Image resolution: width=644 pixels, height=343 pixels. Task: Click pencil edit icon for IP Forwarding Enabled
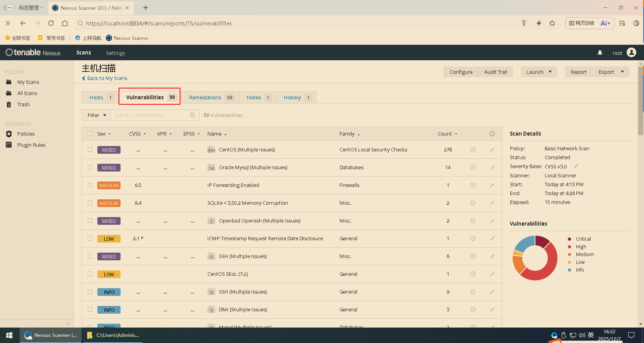pos(492,185)
